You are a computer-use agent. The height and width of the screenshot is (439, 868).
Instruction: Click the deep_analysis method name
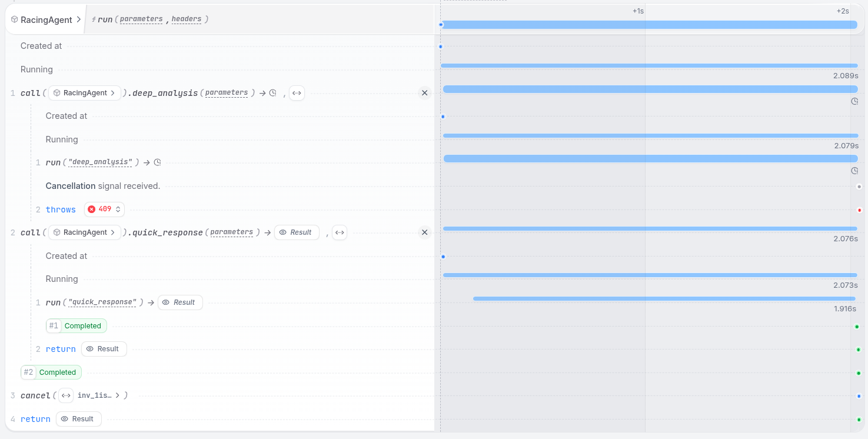click(165, 93)
